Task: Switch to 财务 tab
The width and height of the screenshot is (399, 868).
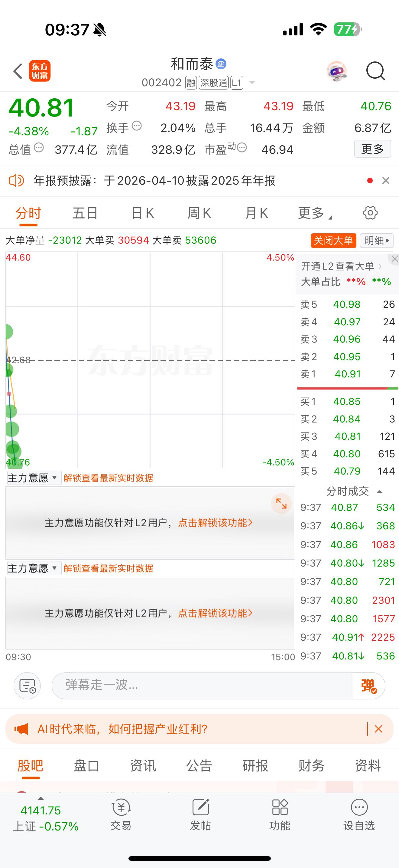Action: click(x=312, y=766)
